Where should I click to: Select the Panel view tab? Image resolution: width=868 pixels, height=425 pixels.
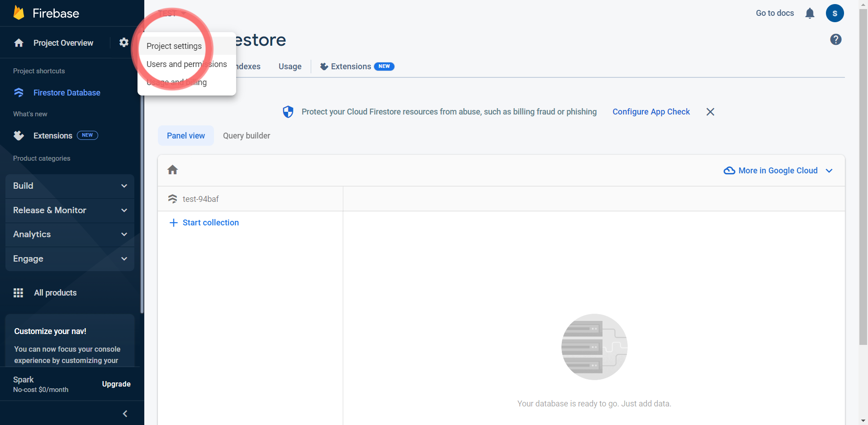[x=186, y=136]
